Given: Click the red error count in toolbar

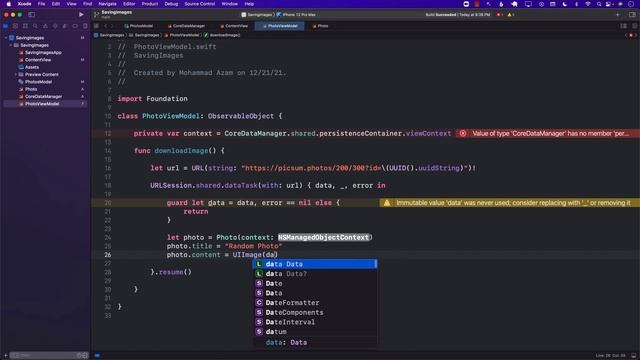Looking at the screenshot, I should click(x=500, y=15).
